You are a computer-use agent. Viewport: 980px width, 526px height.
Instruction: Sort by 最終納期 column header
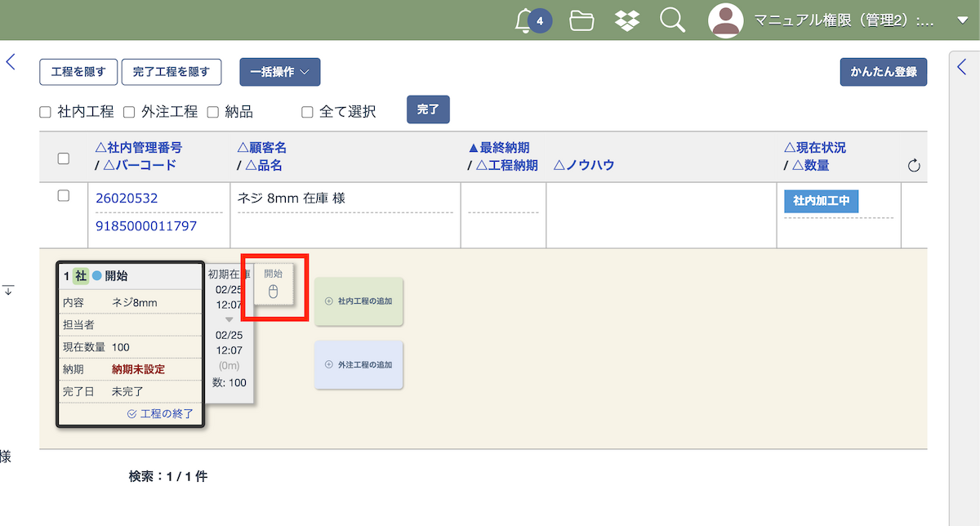tap(498, 148)
